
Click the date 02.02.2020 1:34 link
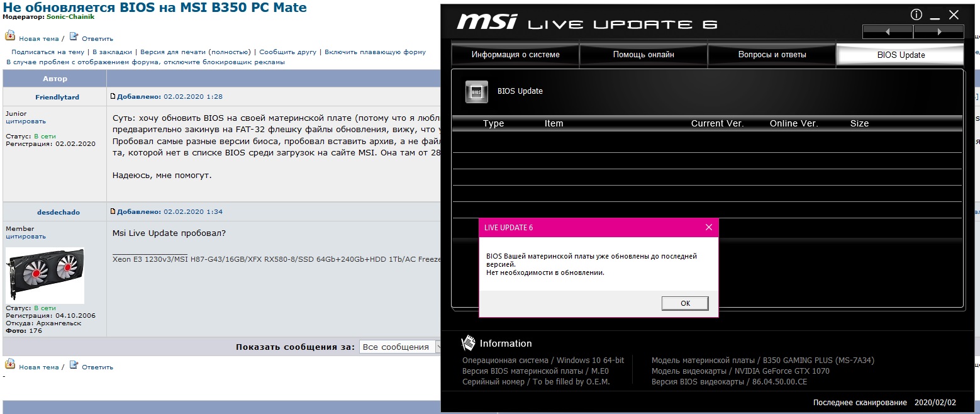(x=193, y=212)
